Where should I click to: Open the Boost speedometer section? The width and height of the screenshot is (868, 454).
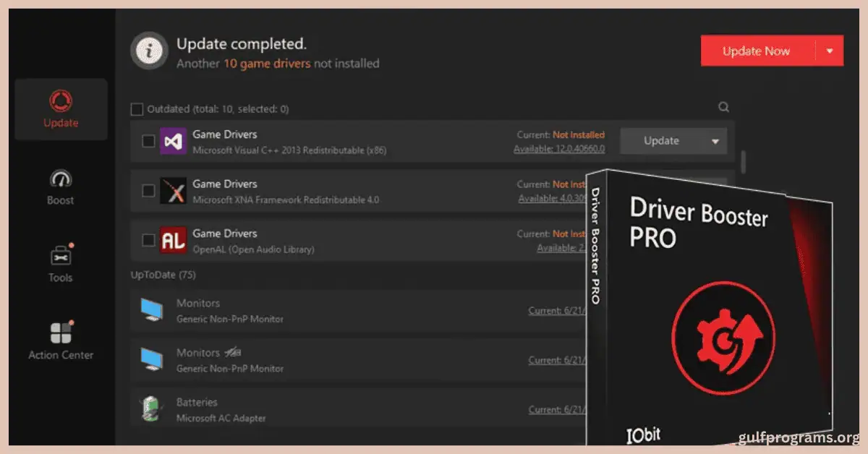pyautogui.click(x=61, y=188)
